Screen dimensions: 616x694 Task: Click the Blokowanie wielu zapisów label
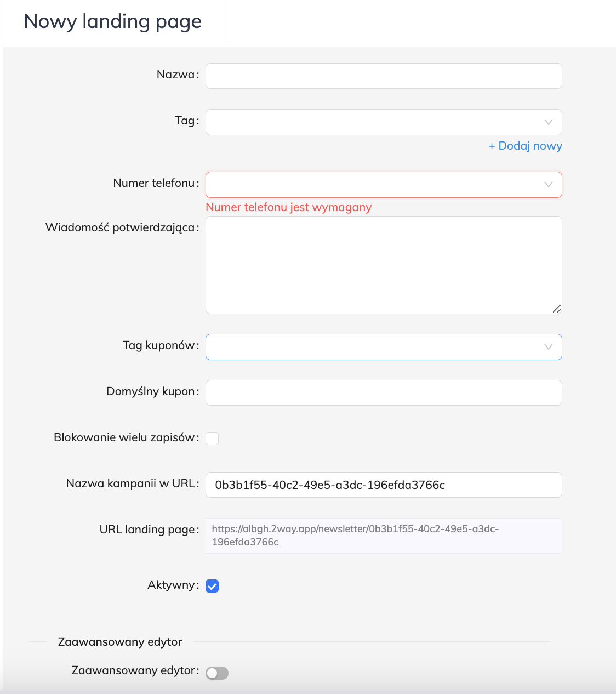(124, 437)
